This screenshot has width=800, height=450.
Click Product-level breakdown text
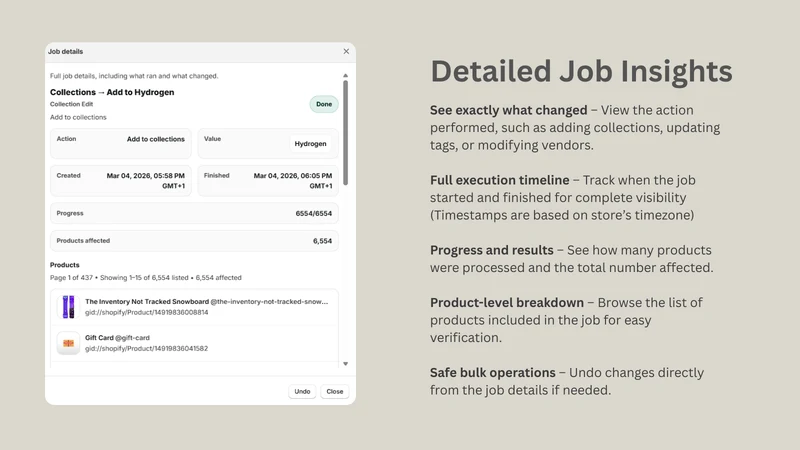[x=507, y=303]
